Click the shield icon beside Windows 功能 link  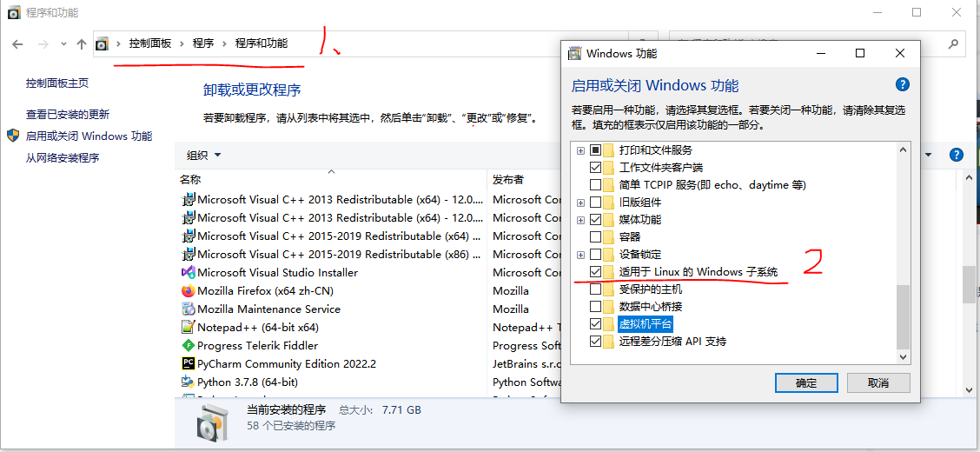pyautogui.click(x=14, y=136)
